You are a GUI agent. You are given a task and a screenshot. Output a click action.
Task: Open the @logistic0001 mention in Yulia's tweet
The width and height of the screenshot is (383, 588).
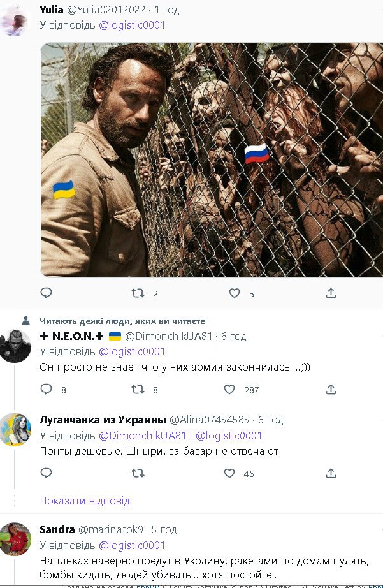tap(132, 25)
